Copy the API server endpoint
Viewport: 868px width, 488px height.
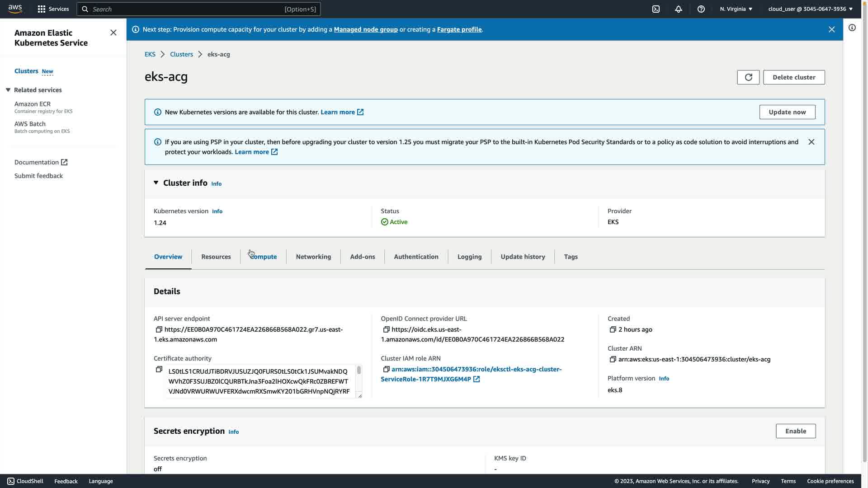pos(159,329)
